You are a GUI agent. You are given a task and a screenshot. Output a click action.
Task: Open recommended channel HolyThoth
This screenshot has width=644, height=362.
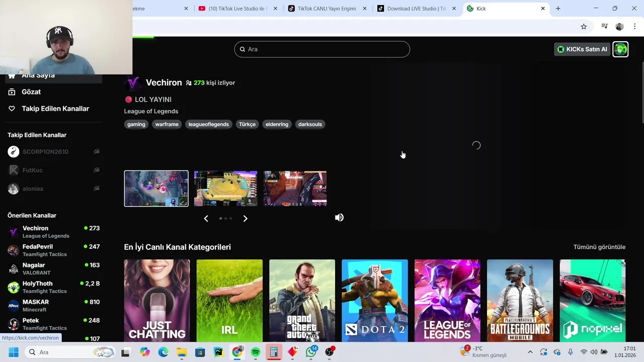tap(53, 287)
